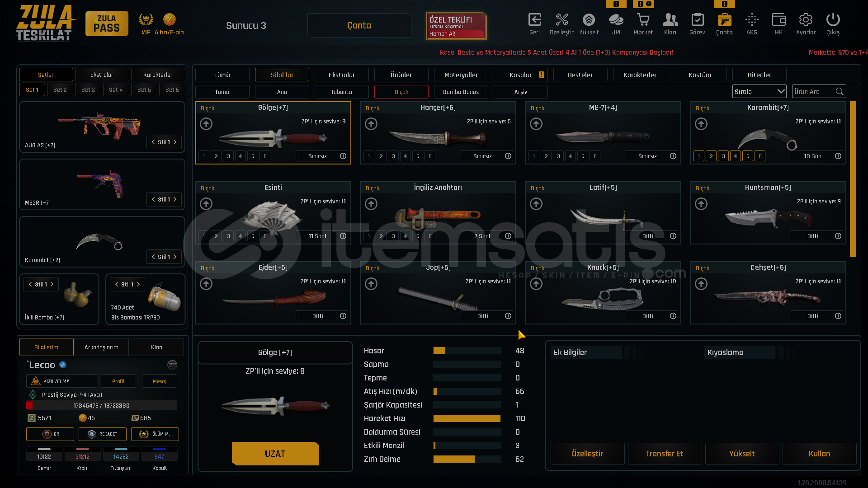Open the Yükselt upgrade icon
This screenshot has height=488, width=868.
(589, 20)
